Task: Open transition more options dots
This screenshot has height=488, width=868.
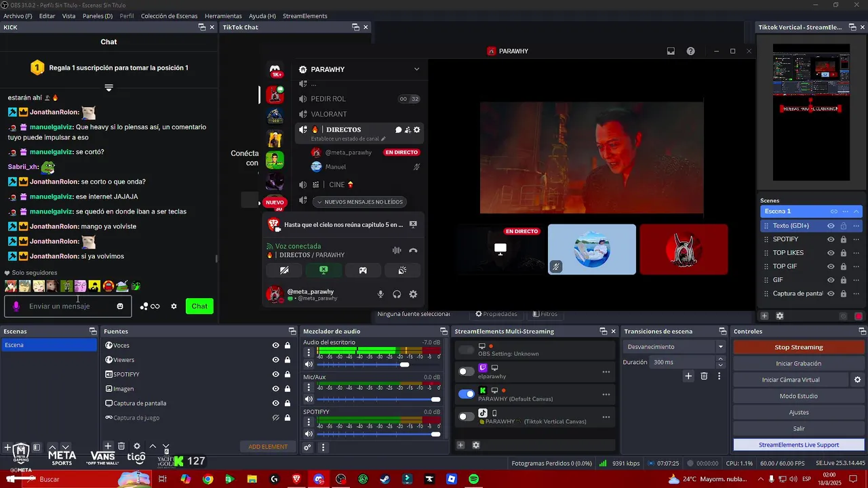Action: point(719,375)
